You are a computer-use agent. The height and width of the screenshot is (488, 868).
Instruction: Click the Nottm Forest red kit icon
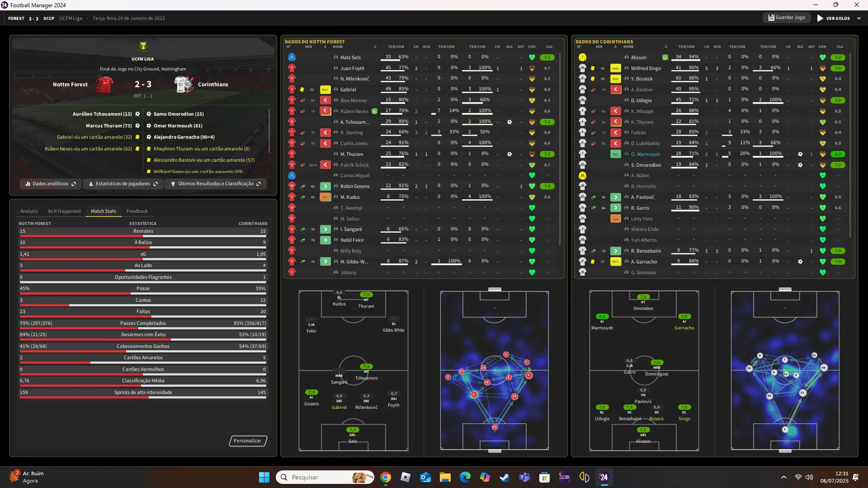104,84
